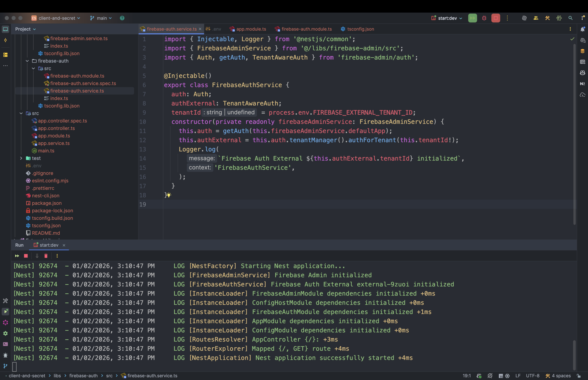
Task: Toggle the Run tool window button in the left sidebar
Action: (x=6, y=311)
